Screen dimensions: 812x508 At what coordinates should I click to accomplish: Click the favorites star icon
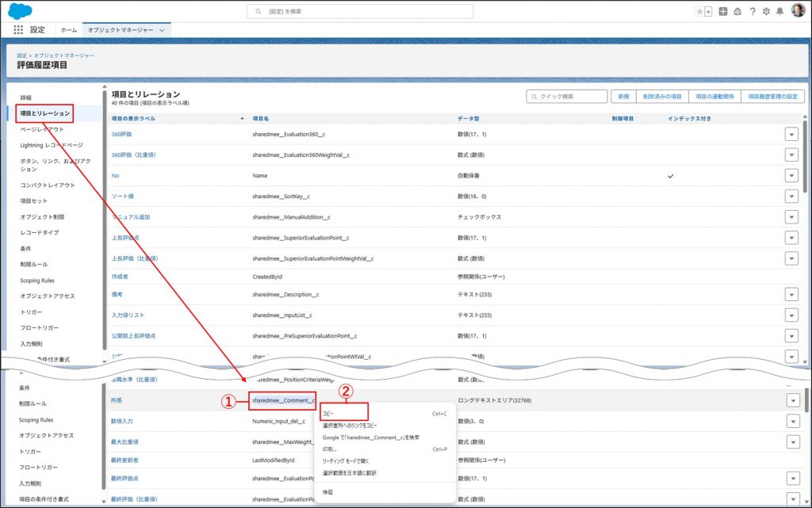(699, 12)
